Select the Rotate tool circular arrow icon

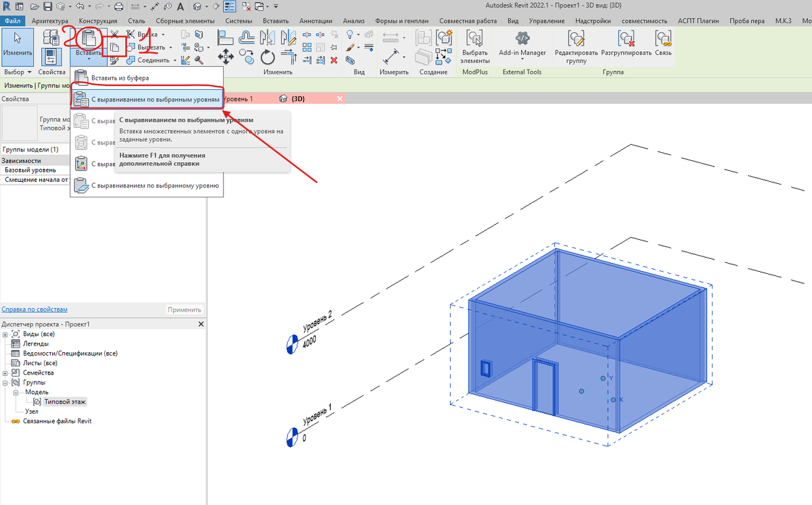coord(268,57)
